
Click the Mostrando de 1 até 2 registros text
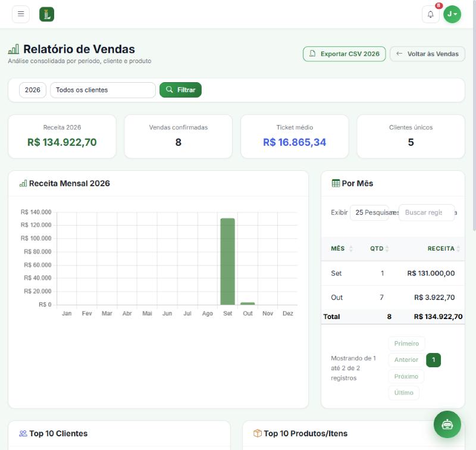point(353,368)
